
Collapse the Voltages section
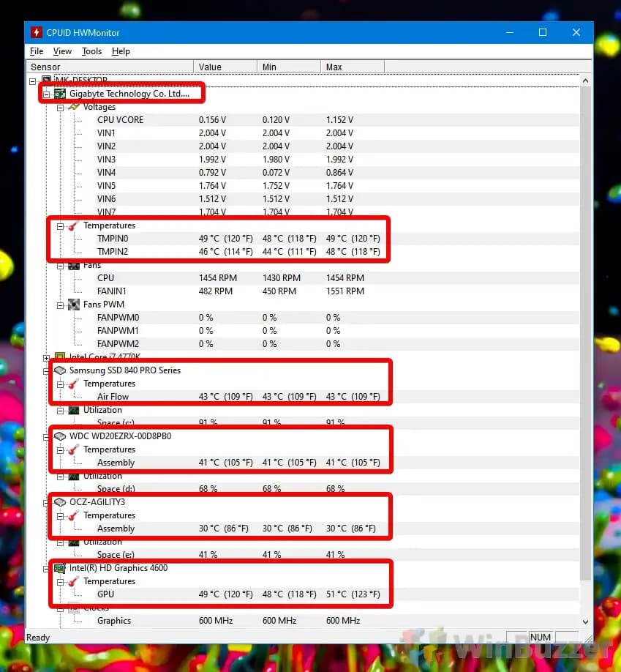(x=61, y=107)
